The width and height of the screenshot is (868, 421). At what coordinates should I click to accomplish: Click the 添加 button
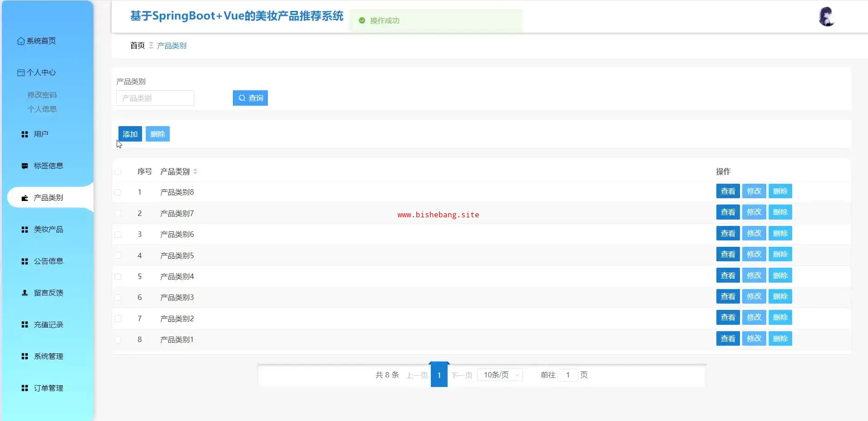pyautogui.click(x=130, y=134)
